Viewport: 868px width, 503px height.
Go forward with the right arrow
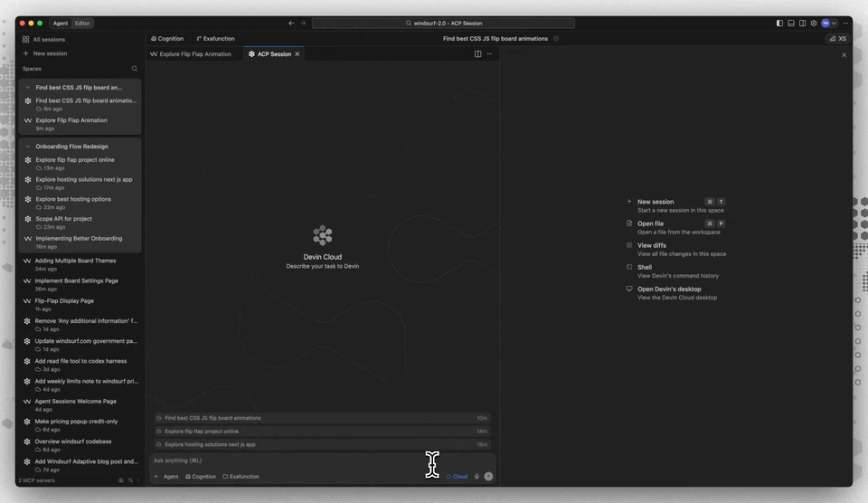coord(303,24)
